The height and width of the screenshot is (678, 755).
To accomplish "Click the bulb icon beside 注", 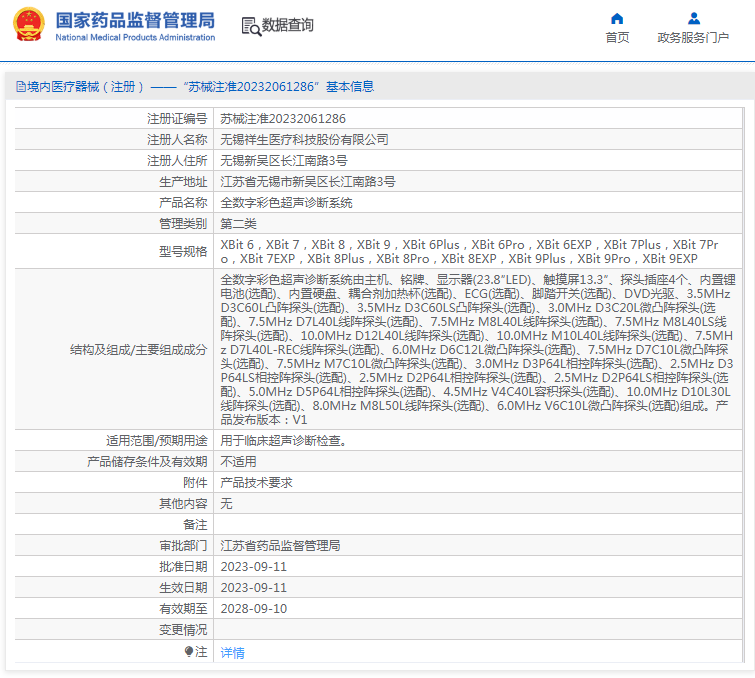I will click(x=189, y=652).
